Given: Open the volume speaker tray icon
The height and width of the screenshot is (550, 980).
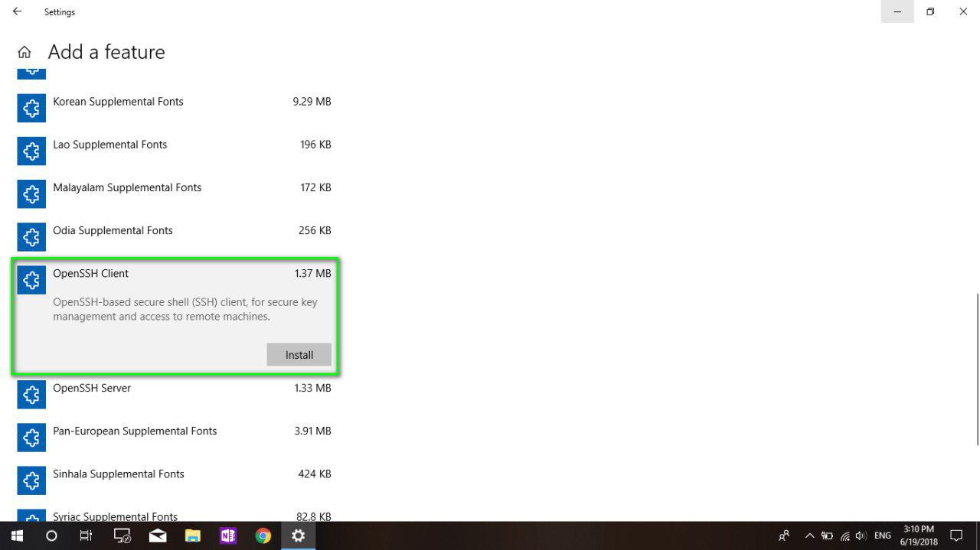Looking at the screenshot, I should pos(861,535).
